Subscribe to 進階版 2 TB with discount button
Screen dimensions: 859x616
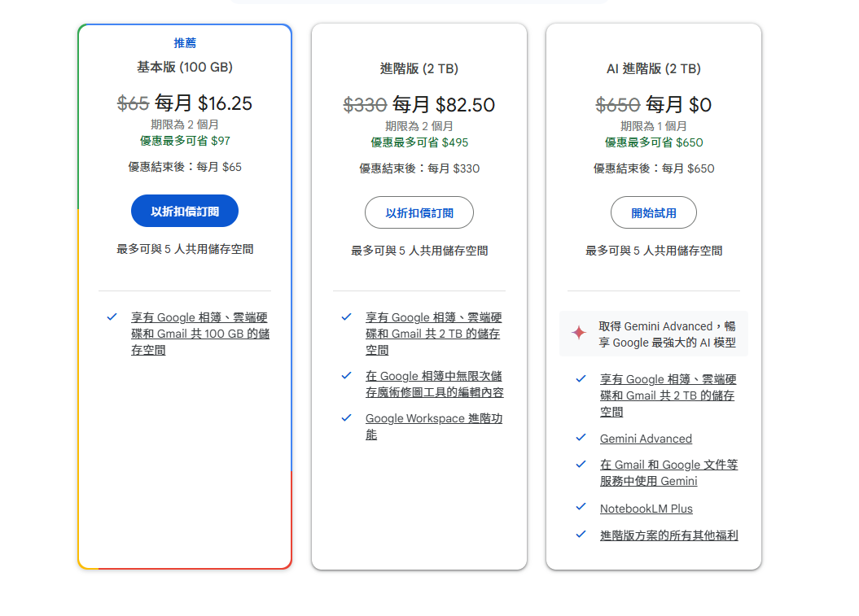(x=419, y=212)
